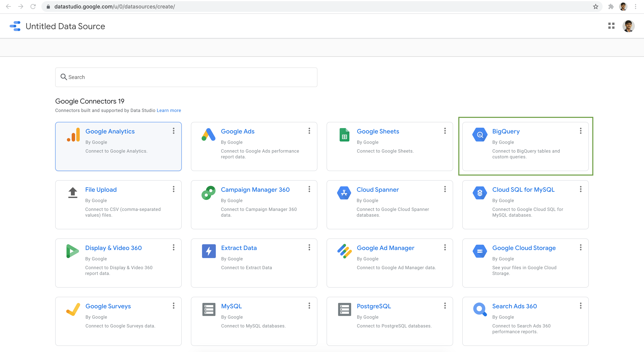This screenshot has width=644, height=352.
Task: Open more options for File Upload
Action: click(173, 189)
